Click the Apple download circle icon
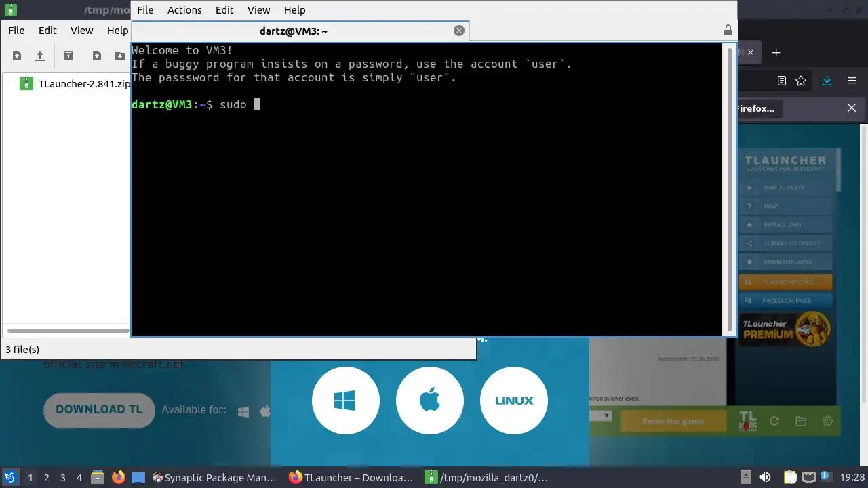868x488 pixels. 430,401
